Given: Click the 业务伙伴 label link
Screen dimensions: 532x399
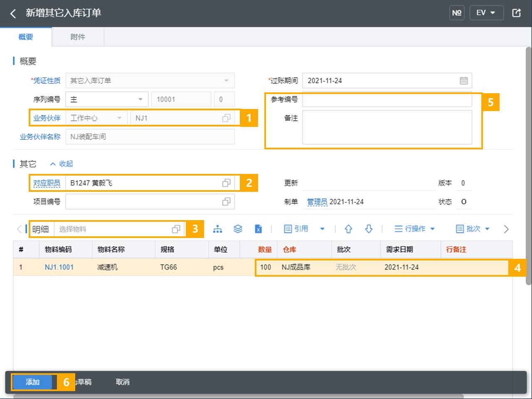Looking at the screenshot, I should (x=47, y=118).
